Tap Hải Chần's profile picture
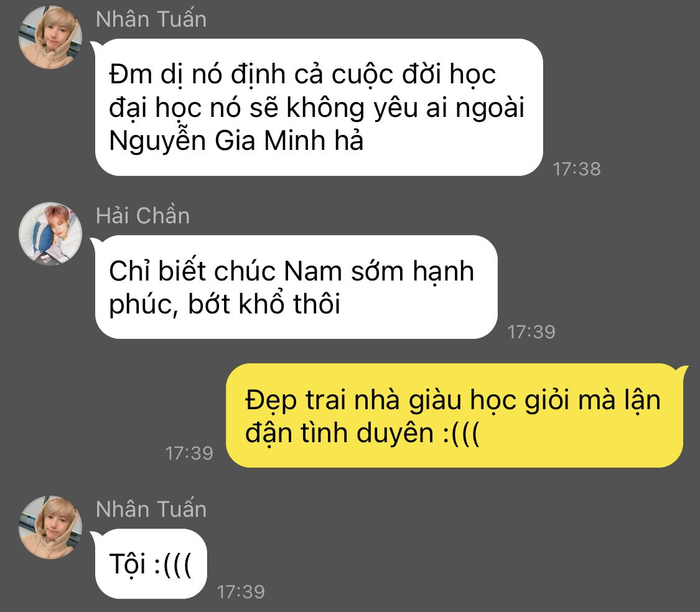The width and height of the screenshot is (700, 612). (50, 233)
